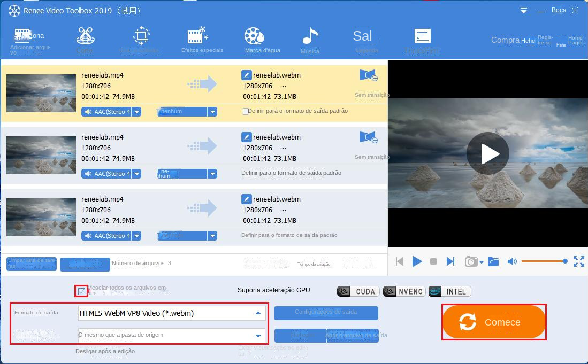The width and height of the screenshot is (588, 364).
Task: Open the output folder location dropdown
Action: pyautogui.click(x=258, y=336)
